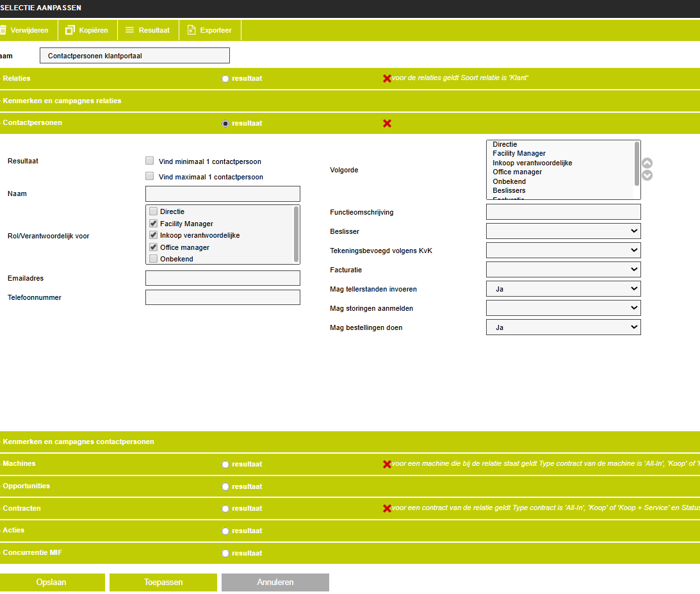Open 'Mag tellerstanden invoeren' dropdown
700x594 pixels.
[x=563, y=289]
